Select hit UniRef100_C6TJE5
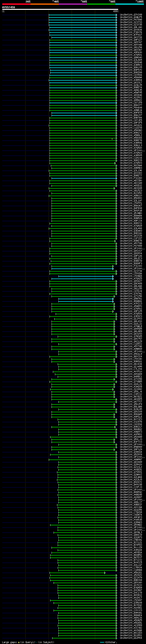 [131, 120]
